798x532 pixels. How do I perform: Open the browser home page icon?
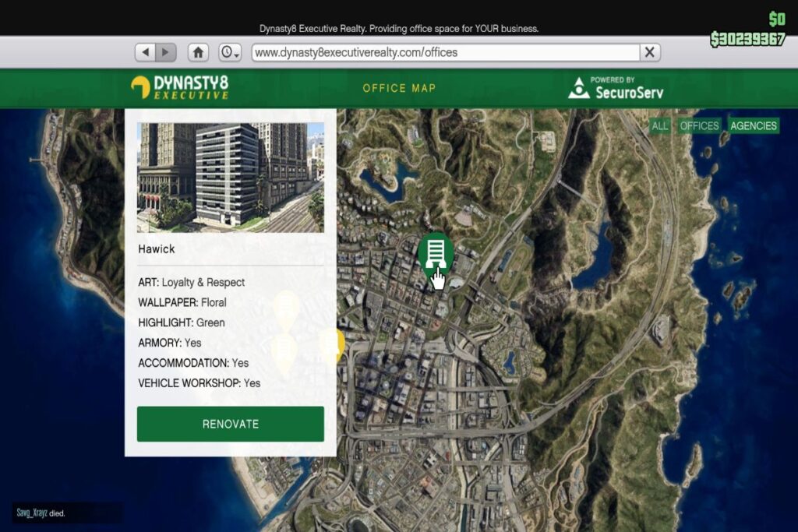point(198,52)
